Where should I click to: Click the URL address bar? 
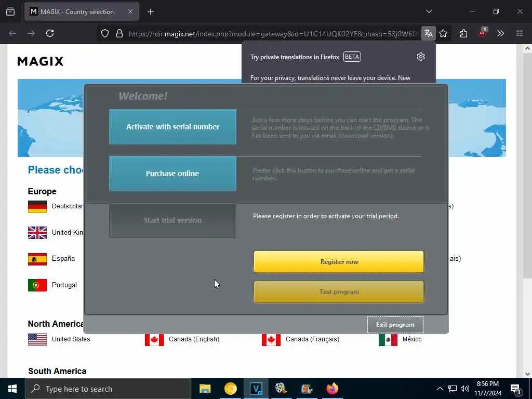click(x=273, y=34)
